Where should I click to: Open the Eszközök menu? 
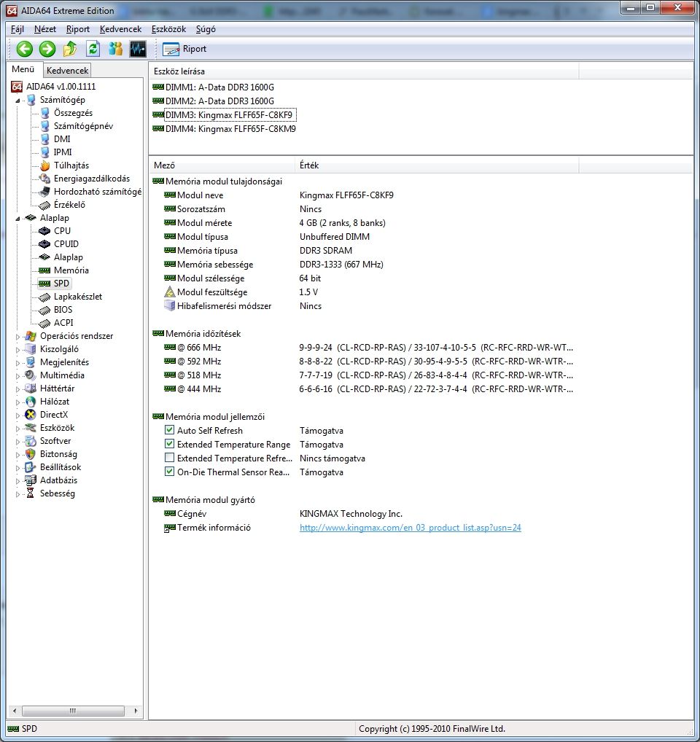168,29
